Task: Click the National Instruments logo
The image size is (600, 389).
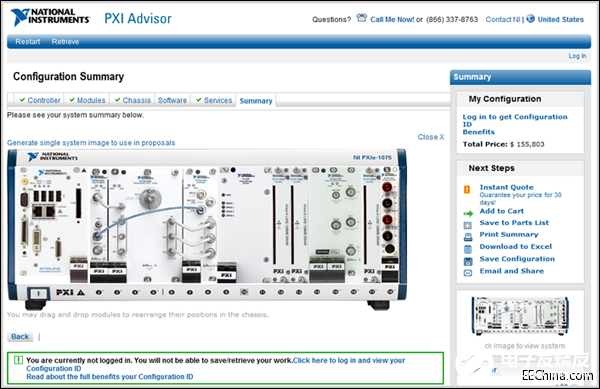Action: [x=50, y=17]
